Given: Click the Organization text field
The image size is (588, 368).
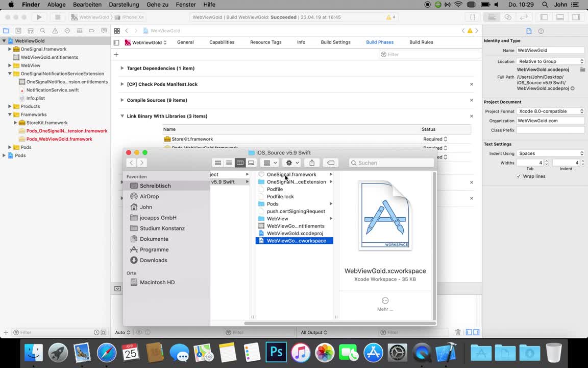Looking at the screenshot, I should tap(550, 121).
